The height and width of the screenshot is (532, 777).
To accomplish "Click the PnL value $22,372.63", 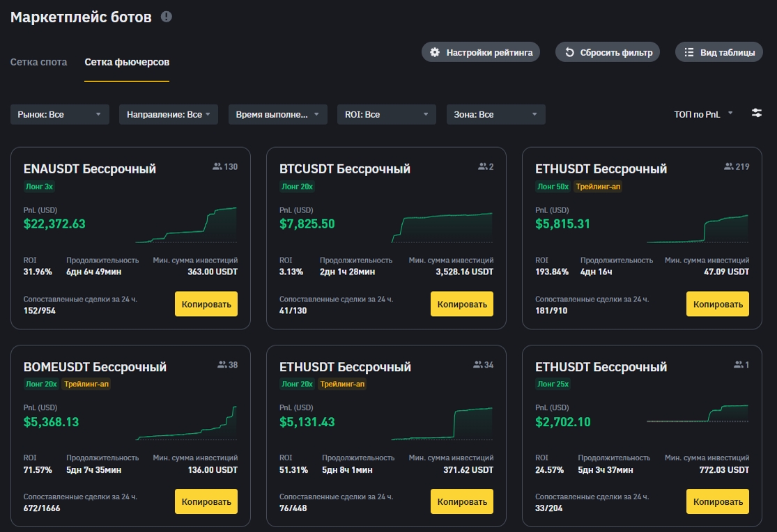I will [54, 224].
